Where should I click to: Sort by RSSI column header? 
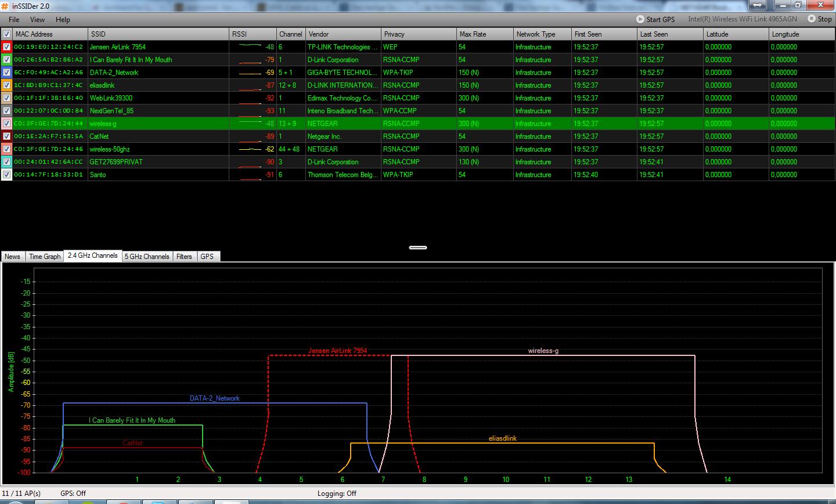253,34
